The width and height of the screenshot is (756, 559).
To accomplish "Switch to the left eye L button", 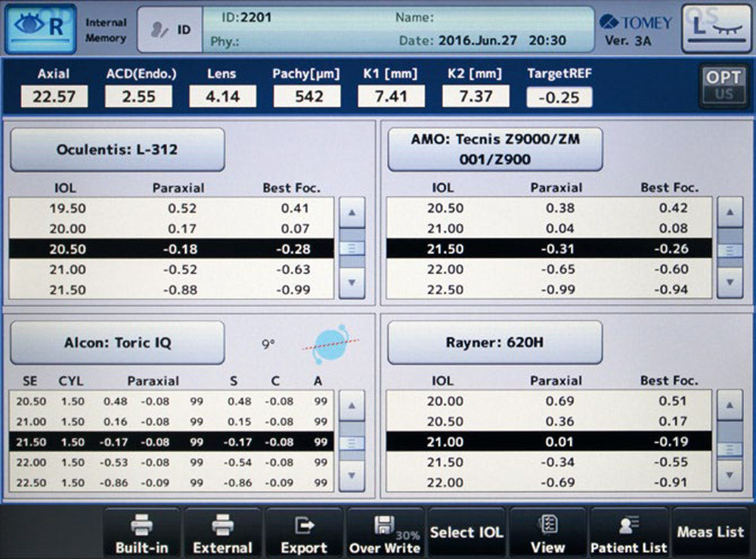I will pyautogui.click(x=717, y=29).
